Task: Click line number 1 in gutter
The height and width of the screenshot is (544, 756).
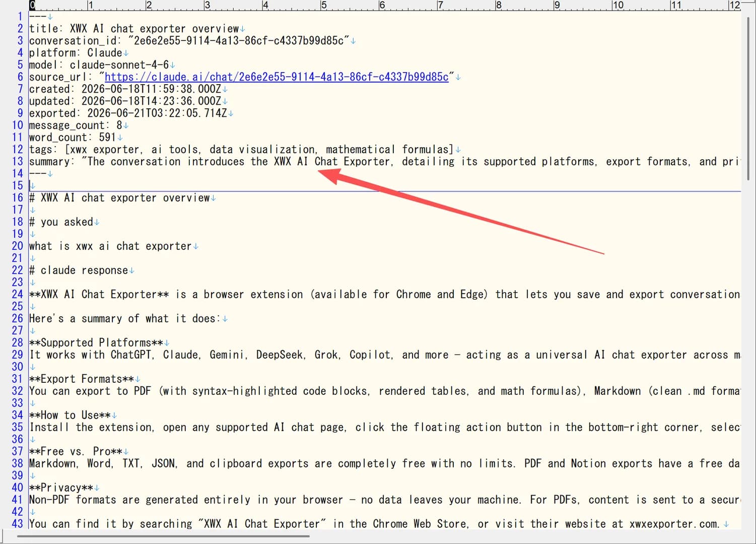Action: pyautogui.click(x=20, y=17)
